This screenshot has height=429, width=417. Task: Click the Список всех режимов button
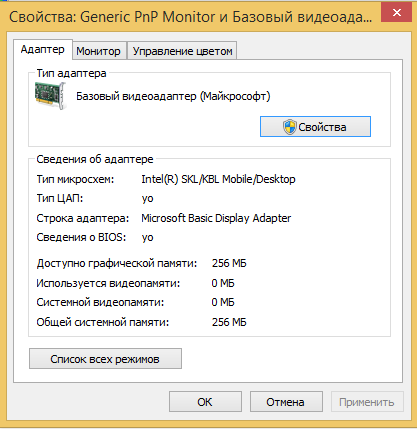[105, 359]
